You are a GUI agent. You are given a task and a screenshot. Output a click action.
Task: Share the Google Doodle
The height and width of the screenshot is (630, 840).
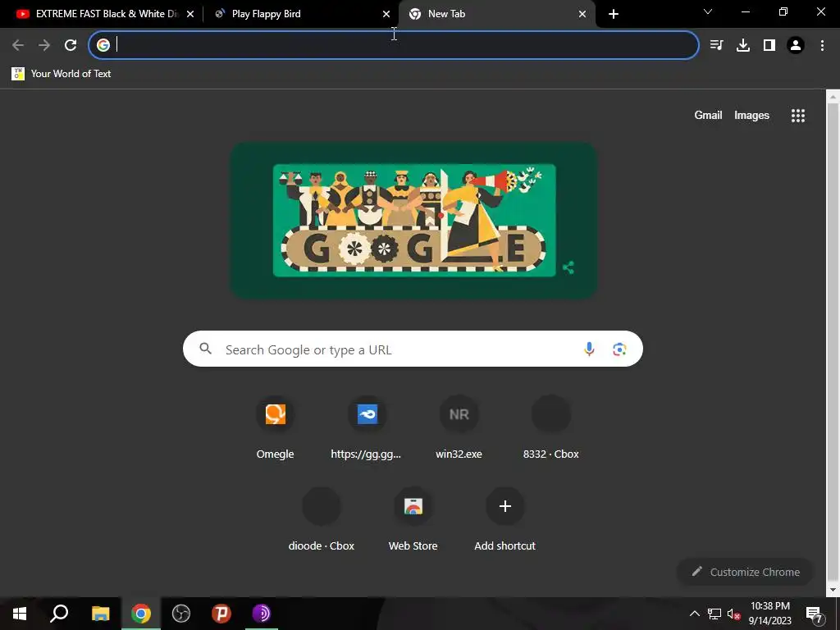[568, 267]
